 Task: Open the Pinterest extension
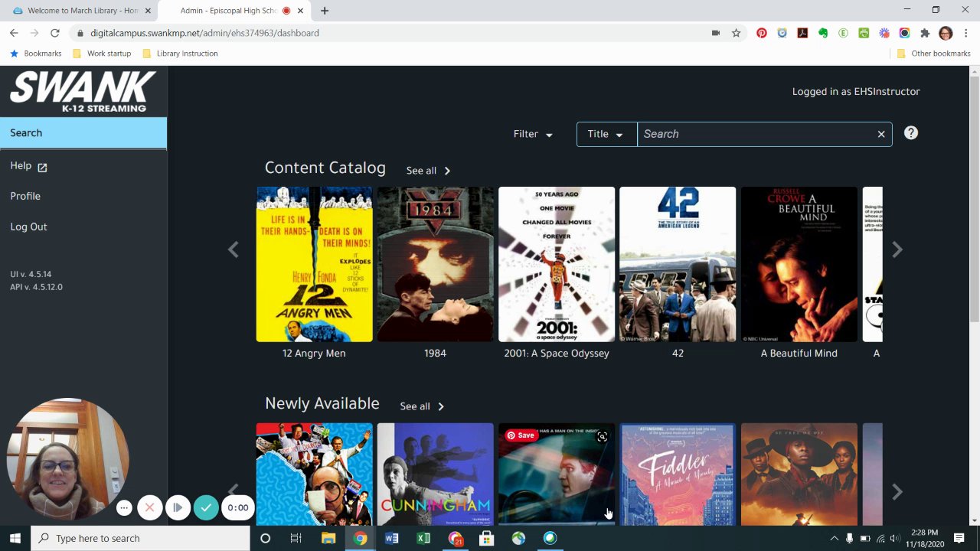point(761,33)
